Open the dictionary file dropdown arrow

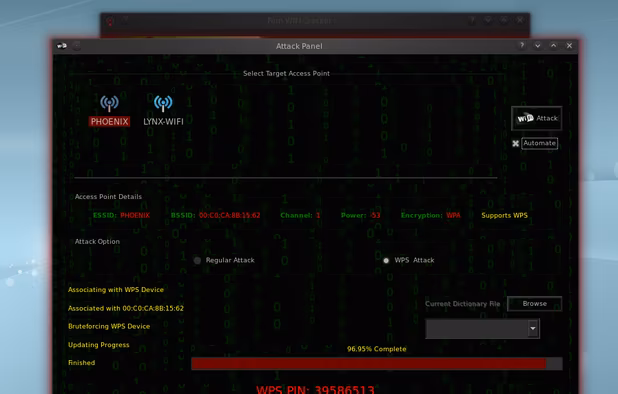533,329
